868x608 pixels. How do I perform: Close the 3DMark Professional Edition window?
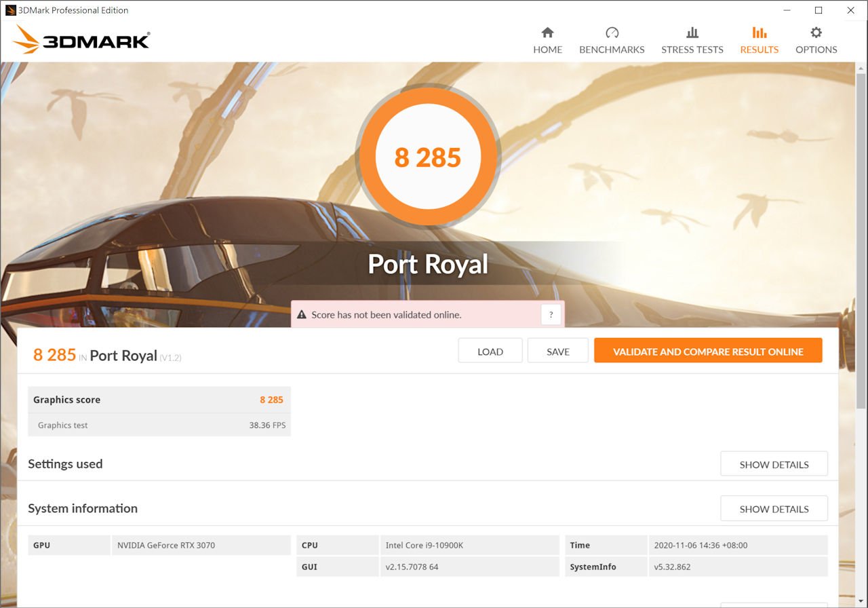pyautogui.click(x=850, y=10)
